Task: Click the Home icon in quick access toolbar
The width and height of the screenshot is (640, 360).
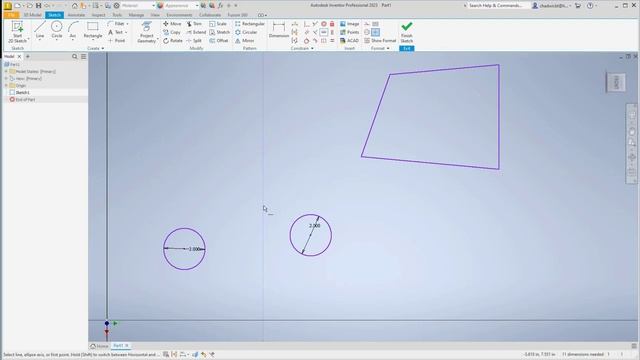Action: click(74, 6)
